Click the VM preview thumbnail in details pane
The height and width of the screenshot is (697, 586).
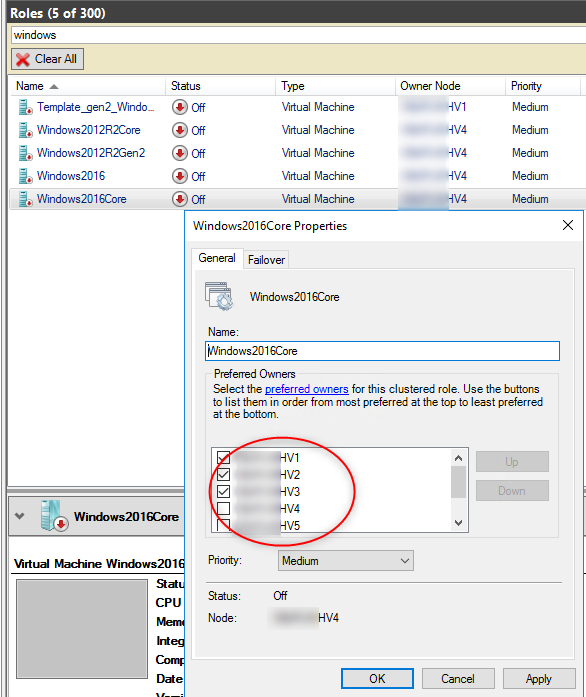(x=82, y=629)
